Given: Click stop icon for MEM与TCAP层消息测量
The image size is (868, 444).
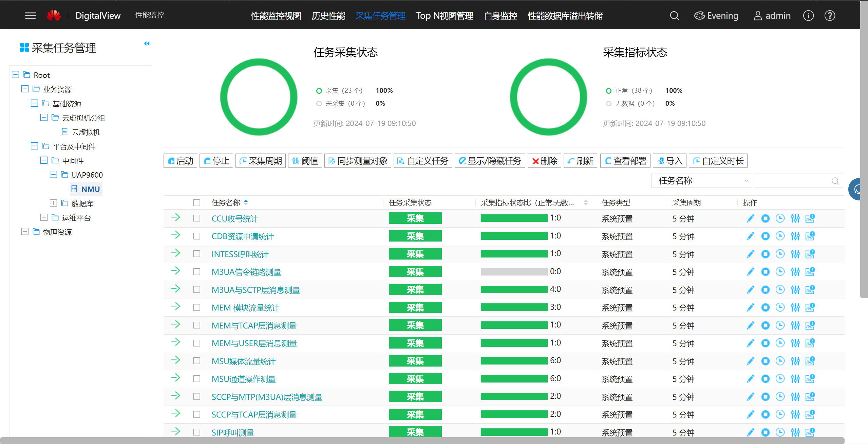Looking at the screenshot, I should pyautogui.click(x=765, y=325).
